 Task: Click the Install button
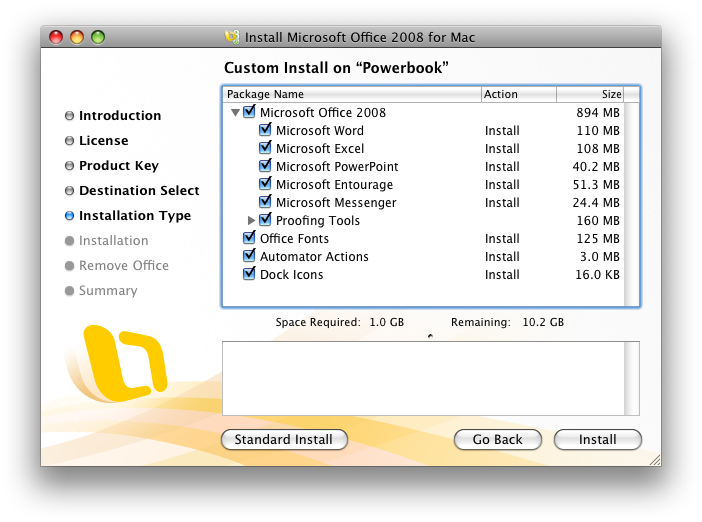[x=598, y=440]
